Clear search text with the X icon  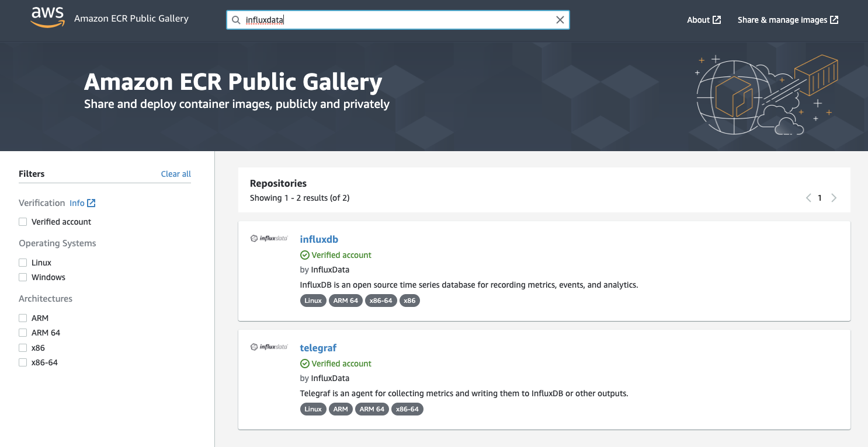(x=560, y=20)
